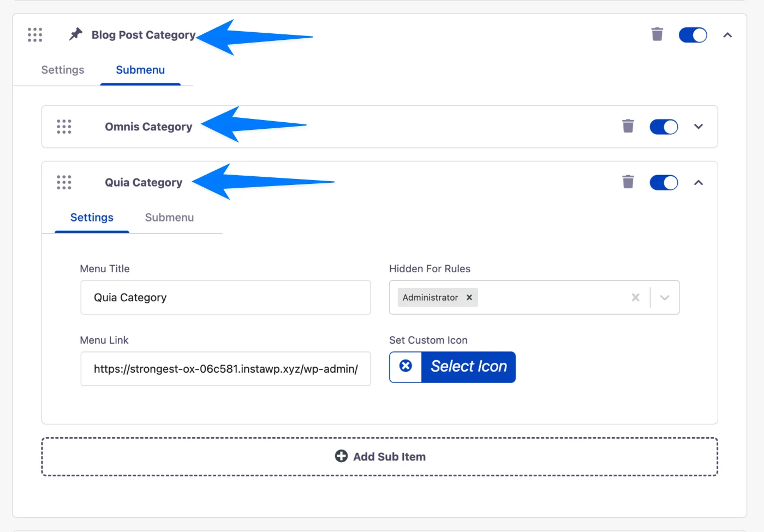The width and height of the screenshot is (764, 532).
Task: Open the Hidden For Rules dropdown
Action: point(665,297)
